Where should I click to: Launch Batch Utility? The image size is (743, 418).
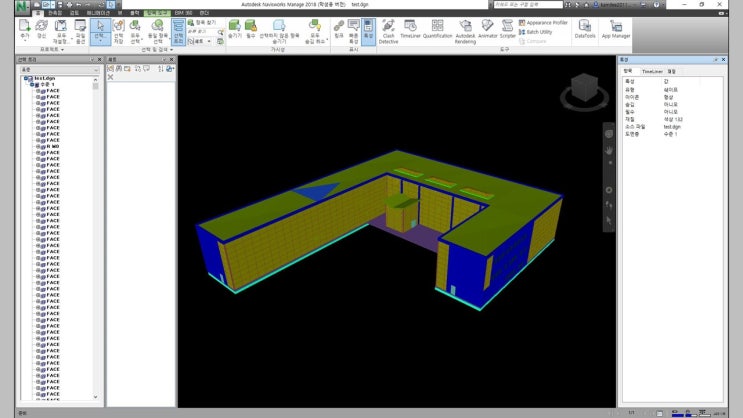(x=535, y=32)
